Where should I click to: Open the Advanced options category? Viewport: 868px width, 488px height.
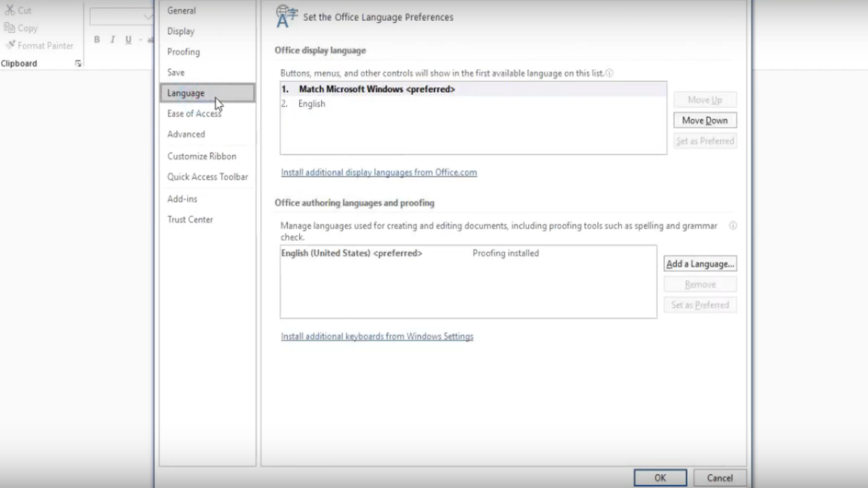click(x=208, y=134)
